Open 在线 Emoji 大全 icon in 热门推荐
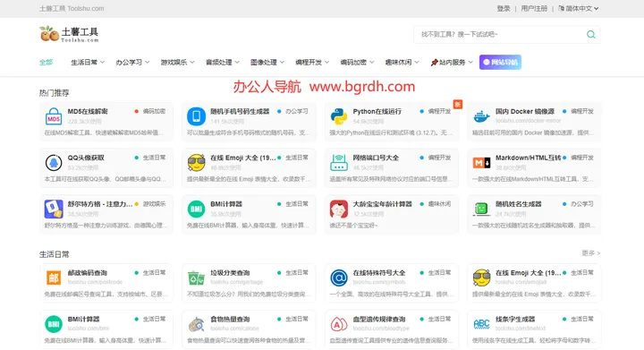Image resolution: width=644 pixels, height=350 pixels. point(196,163)
